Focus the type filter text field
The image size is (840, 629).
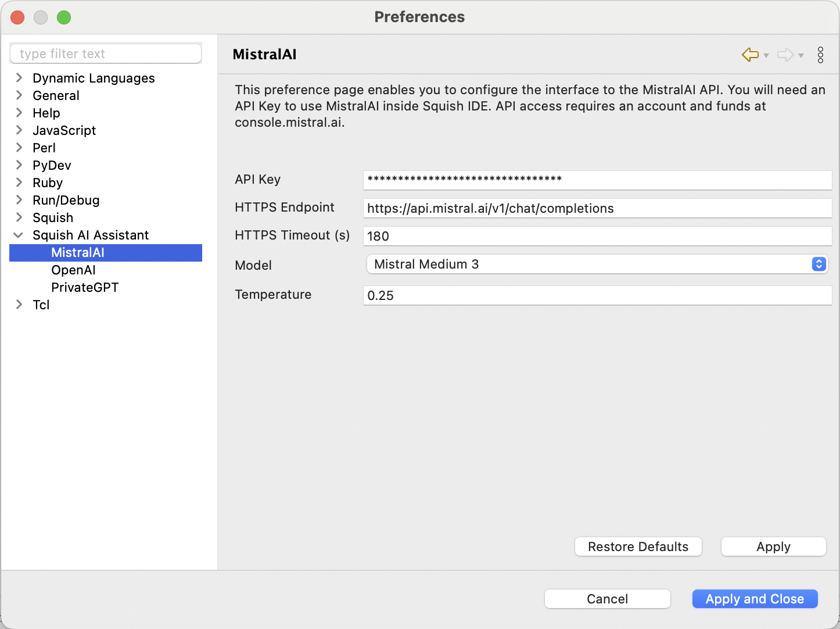[106, 53]
